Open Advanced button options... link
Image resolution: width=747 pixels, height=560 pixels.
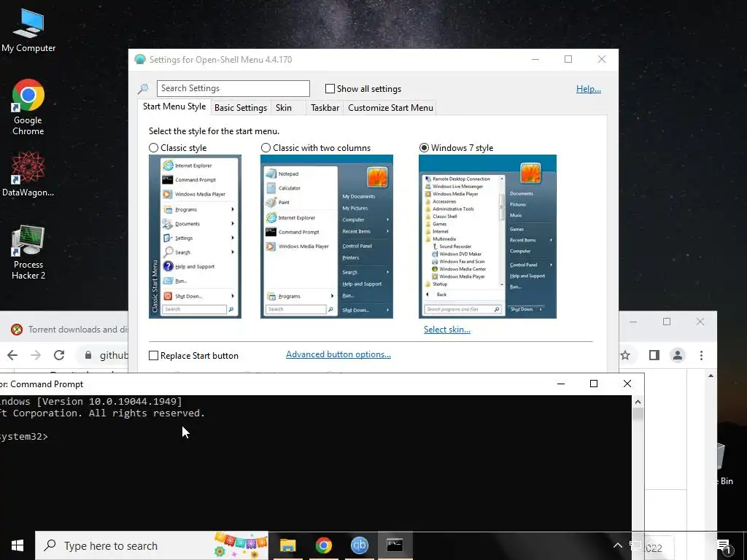click(x=338, y=354)
